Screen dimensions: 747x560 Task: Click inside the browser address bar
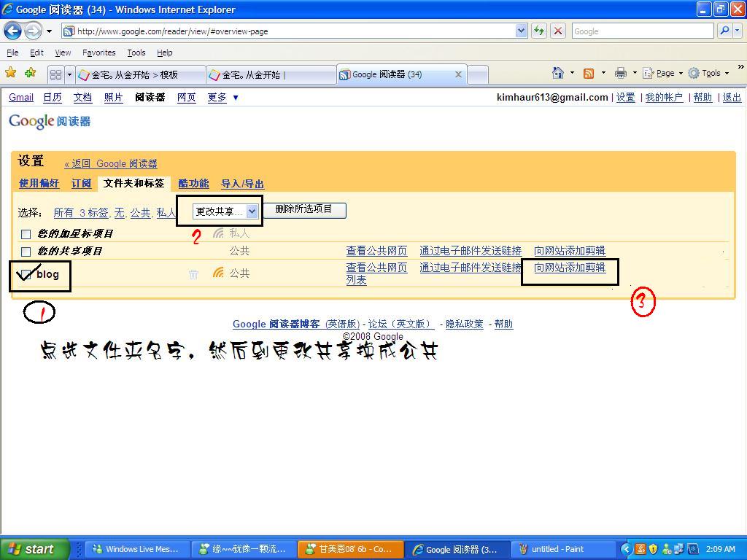pyautogui.click(x=292, y=31)
